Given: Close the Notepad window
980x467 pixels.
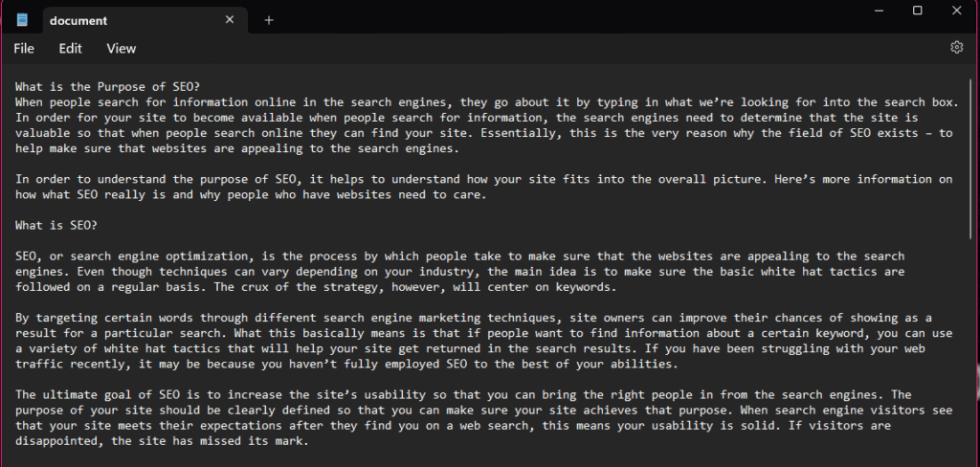Looking at the screenshot, I should pyautogui.click(x=958, y=11).
